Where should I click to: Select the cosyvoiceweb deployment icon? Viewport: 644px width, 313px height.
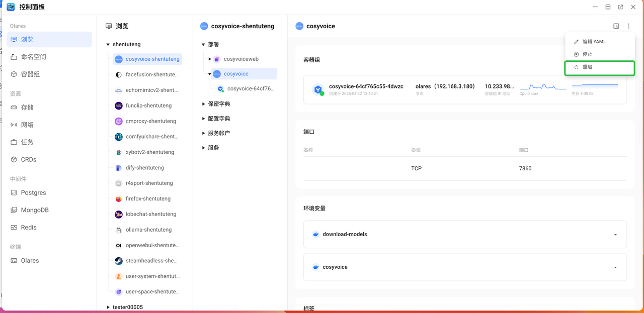point(217,59)
